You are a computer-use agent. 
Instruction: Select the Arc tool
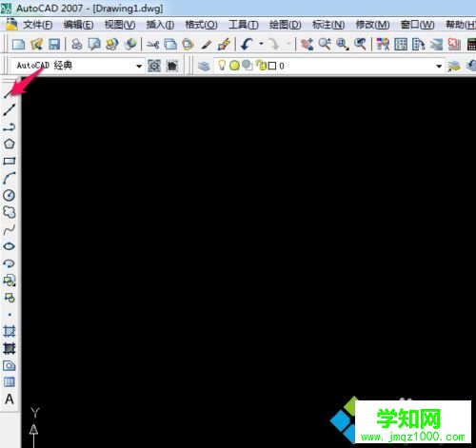(x=10, y=178)
